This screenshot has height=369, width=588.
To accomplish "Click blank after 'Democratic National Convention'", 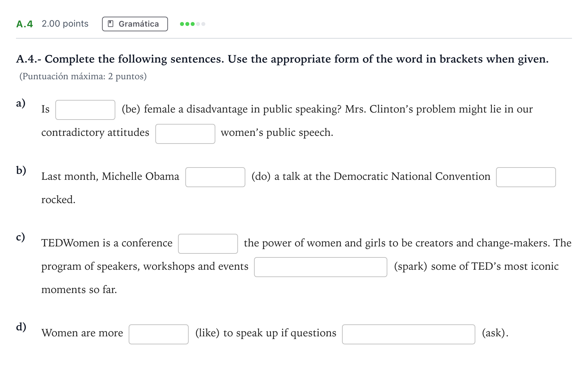I will click(526, 177).
